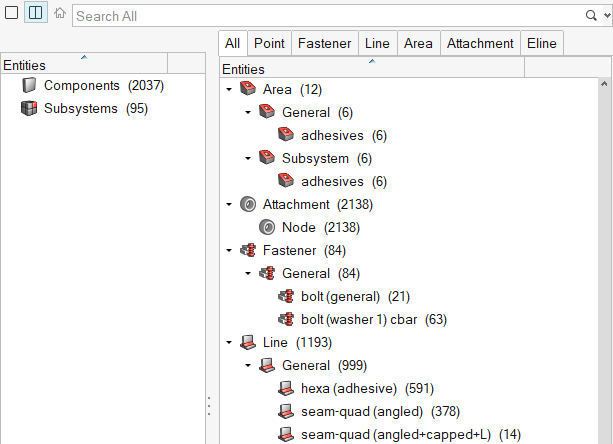This screenshot has height=444, width=613.
Task: Tick the empty checkbox at top left
Action: tap(11, 14)
